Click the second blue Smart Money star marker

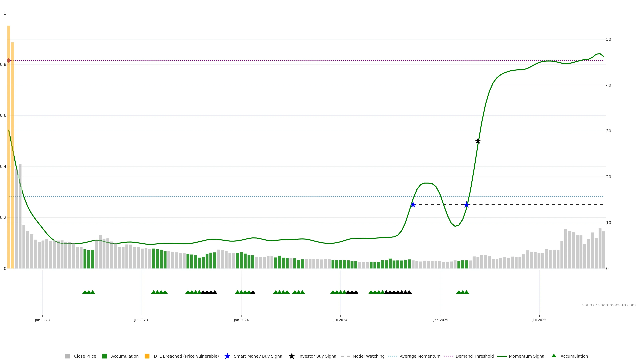(466, 205)
